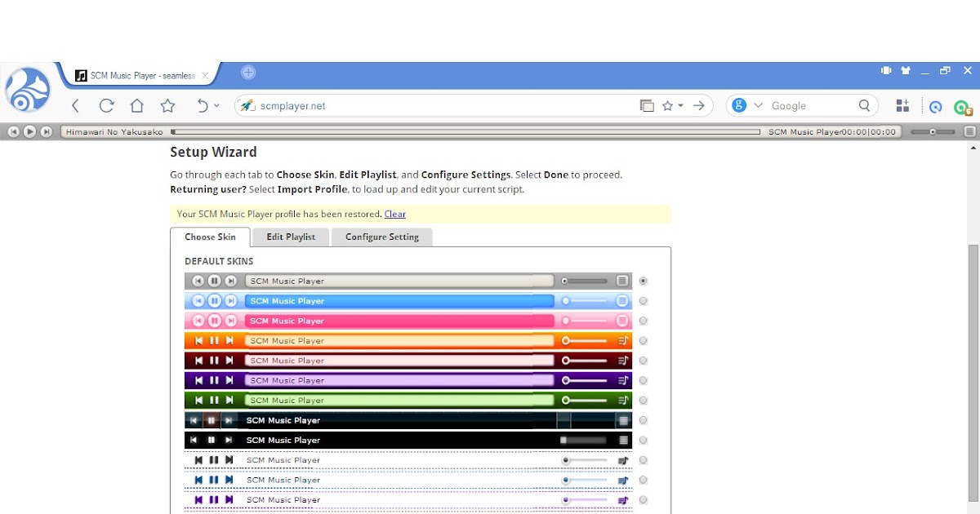980x514 pixels.
Task: Click the Clear link in notice
Action: click(395, 214)
